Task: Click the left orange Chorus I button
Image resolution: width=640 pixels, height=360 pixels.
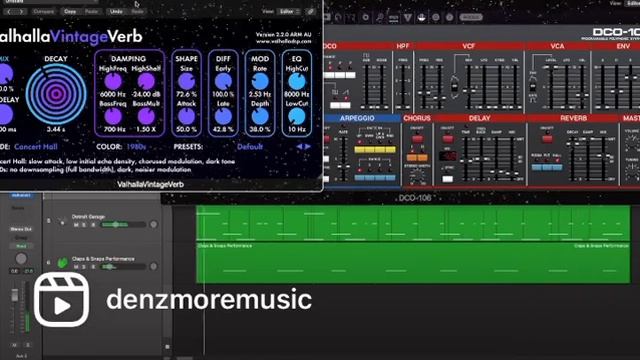Action: coord(412,157)
